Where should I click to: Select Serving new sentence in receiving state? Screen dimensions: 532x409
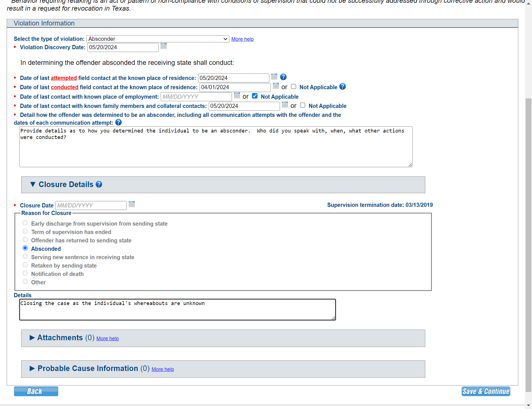(25, 257)
